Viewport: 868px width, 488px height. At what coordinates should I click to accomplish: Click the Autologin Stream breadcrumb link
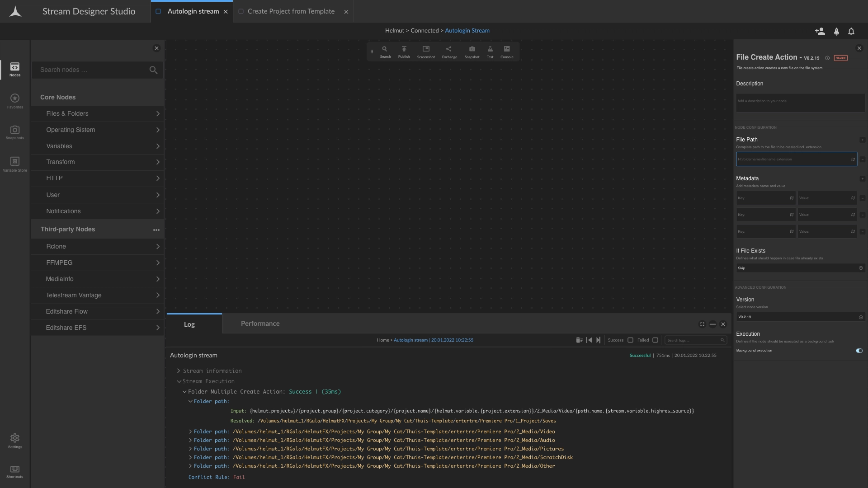[467, 31]
